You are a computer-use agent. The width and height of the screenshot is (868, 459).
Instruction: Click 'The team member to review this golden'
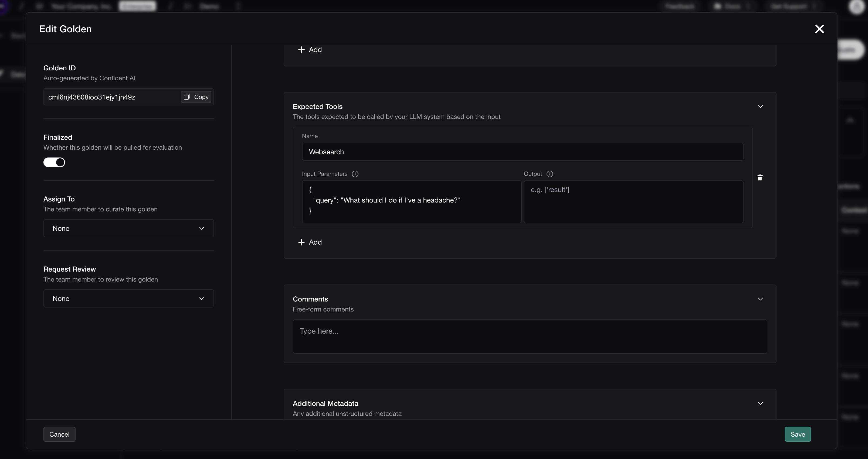[x=100, y=279]
